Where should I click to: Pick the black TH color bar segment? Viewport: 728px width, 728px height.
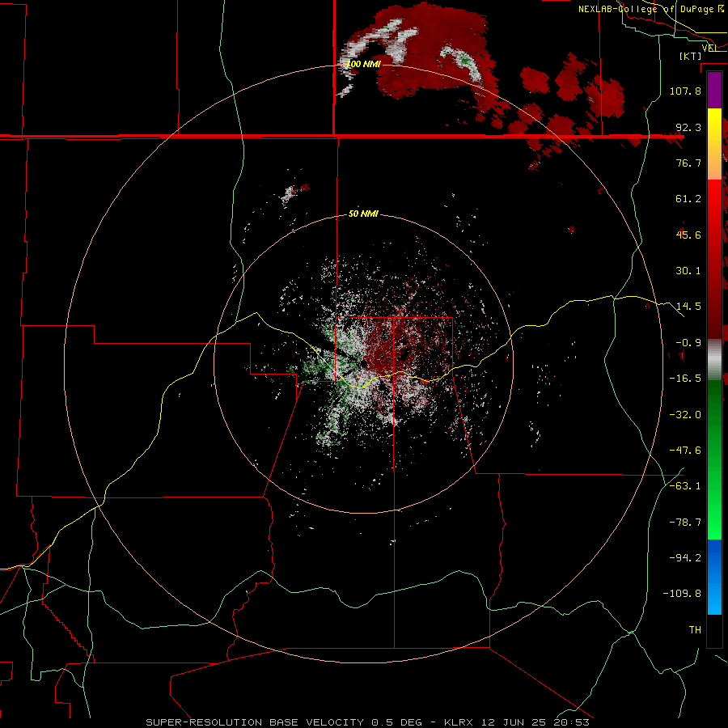pos(714,631)
